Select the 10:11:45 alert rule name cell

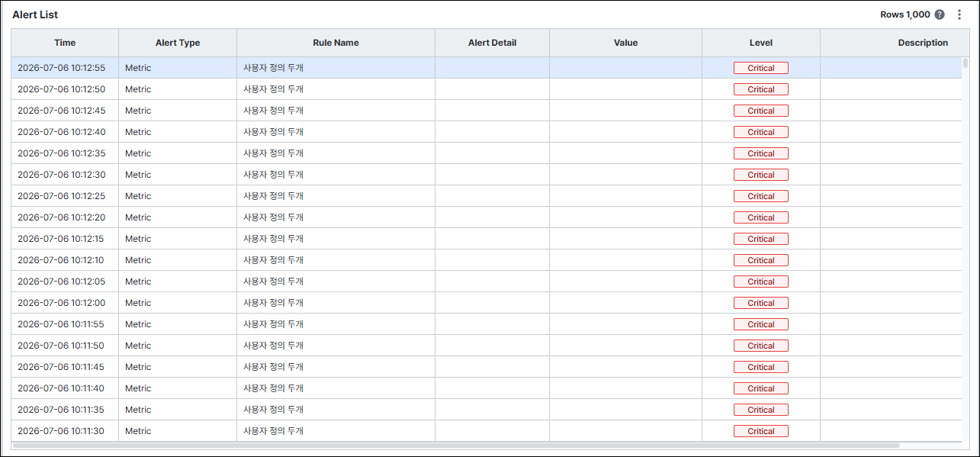click(336, 367)
